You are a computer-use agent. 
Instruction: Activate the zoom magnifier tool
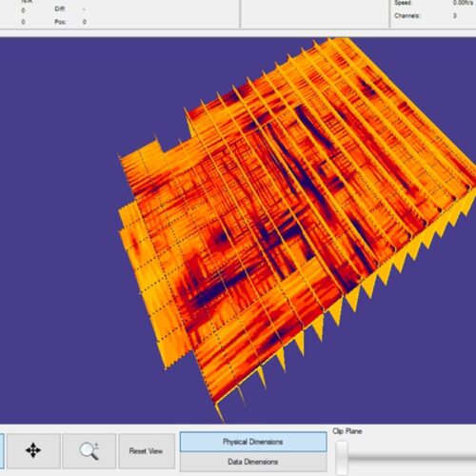[89, 450]
